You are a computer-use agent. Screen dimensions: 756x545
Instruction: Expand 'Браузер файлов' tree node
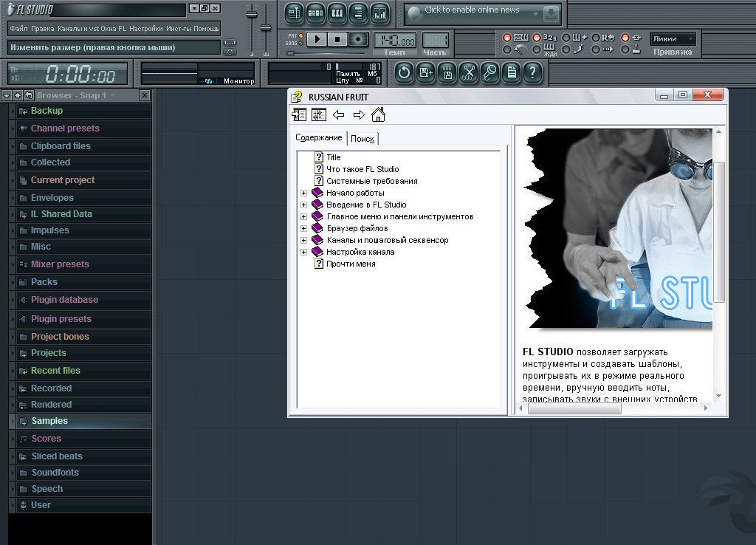303,228
